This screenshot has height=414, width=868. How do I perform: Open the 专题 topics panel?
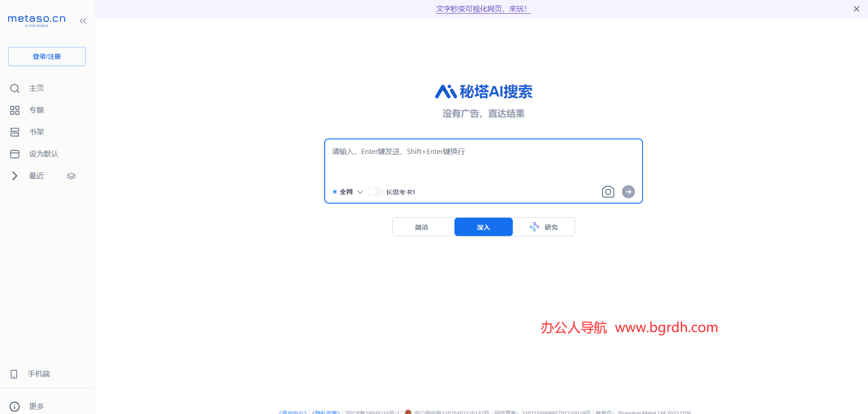(x=36, y=110)
